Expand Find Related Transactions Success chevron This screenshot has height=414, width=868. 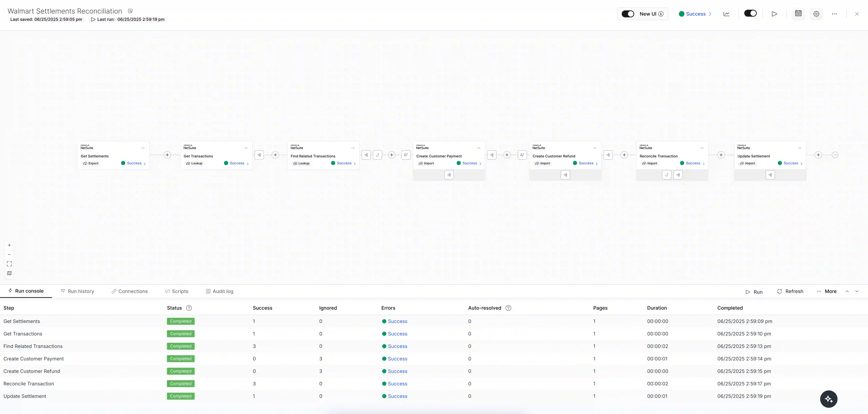click(x=355, y=163)
